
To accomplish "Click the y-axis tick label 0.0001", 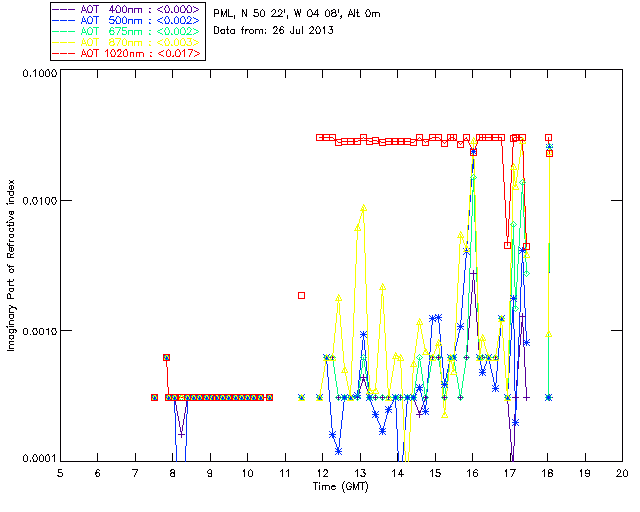I will [x=39, y=459].
